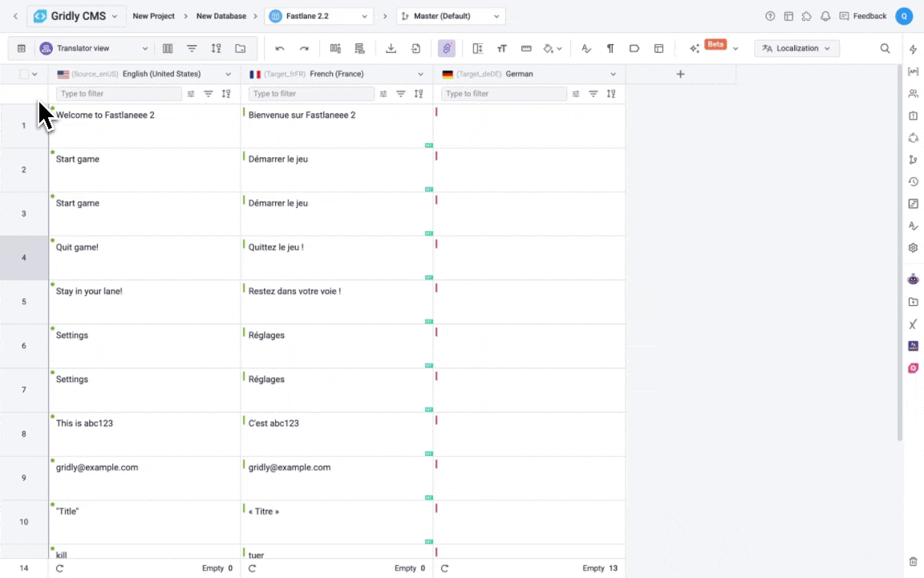Click the paint bucket fill color icon
Image resolution: width=924 pixels, height=578 pixels.
point(549,48)
